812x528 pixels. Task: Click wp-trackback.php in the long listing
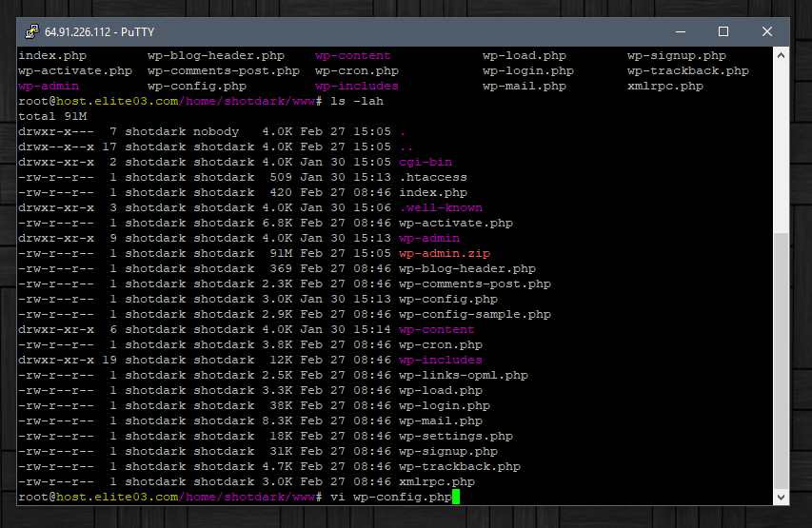coord(460,466)
